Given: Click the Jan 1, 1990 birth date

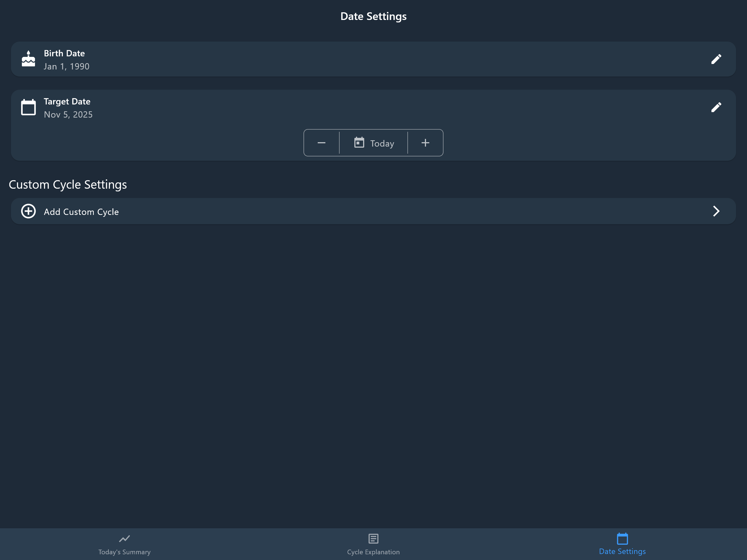Looking at the screenshot, I should click(66, 66).
